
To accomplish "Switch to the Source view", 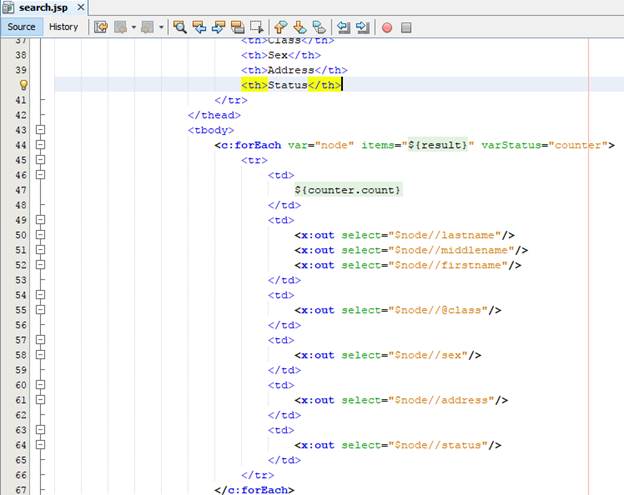I will point(21,27).
